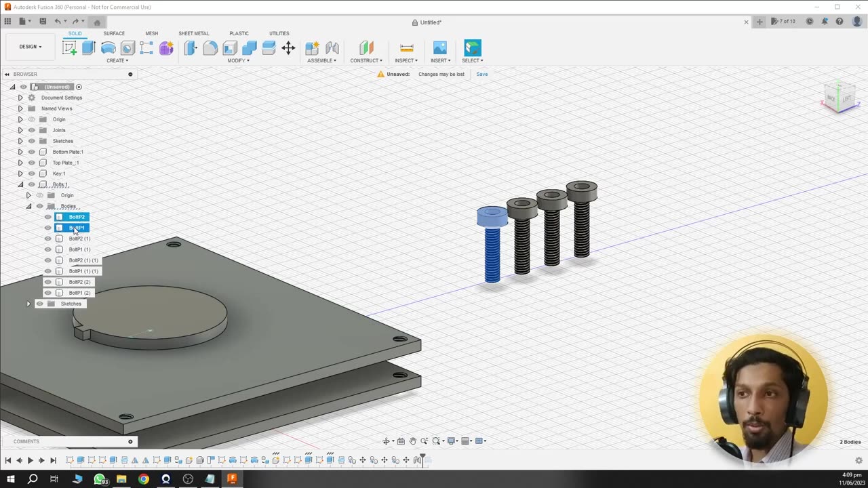
Task: Activate the Select tool icon
Action: pos(473,47)
